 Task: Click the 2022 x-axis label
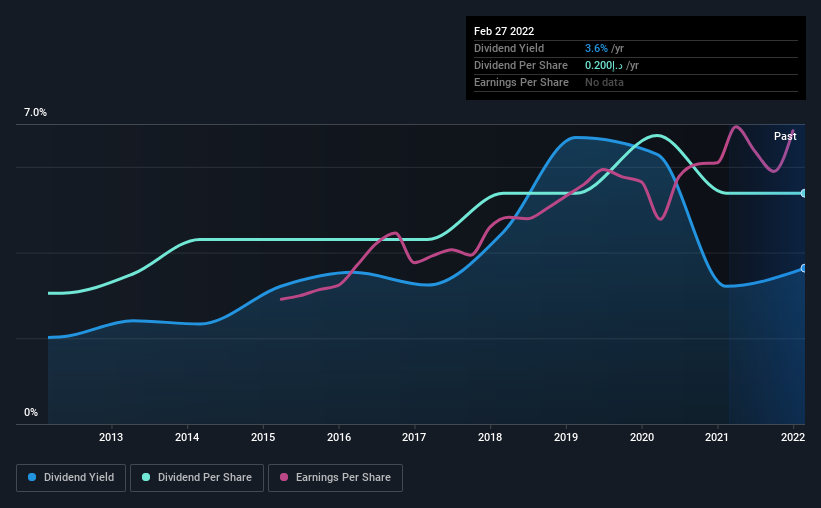point(793,437)
